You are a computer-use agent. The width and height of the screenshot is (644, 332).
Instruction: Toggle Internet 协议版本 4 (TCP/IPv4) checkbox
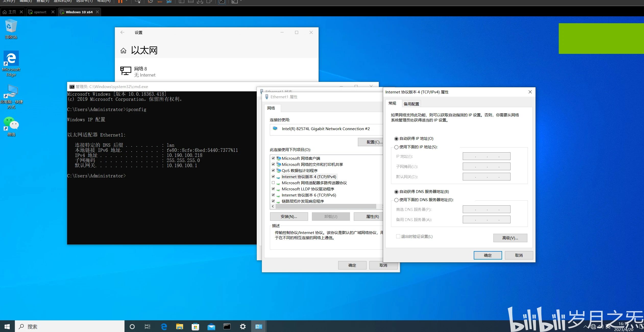point(273,177)
